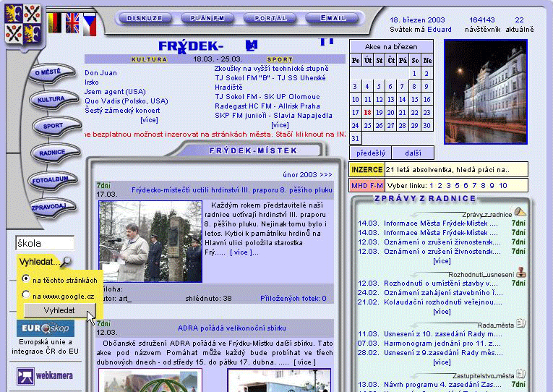The image size is (553, 392).
Task: Open the night castle photo thumbnail
Action: point(485,91)
